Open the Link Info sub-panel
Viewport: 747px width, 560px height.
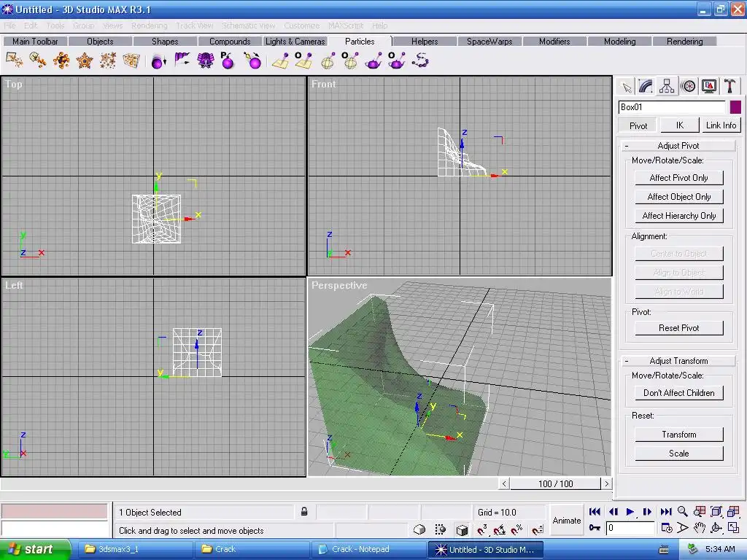721,125
